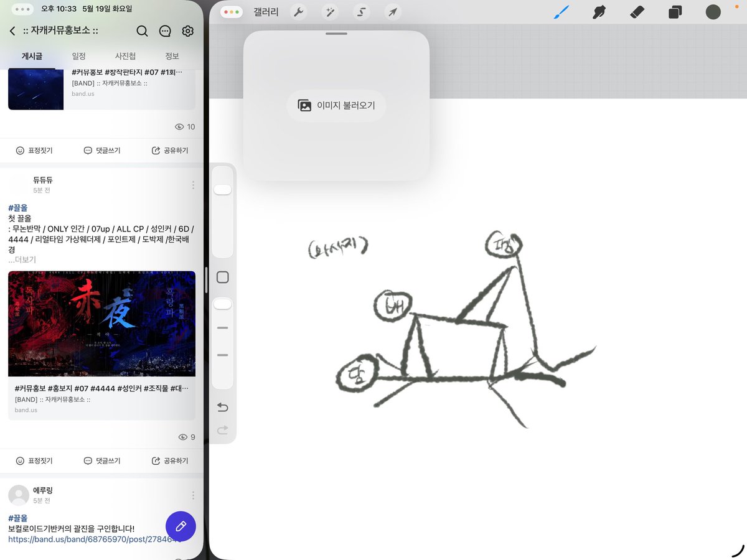Expand post with ...더보기

click(22, 259)
